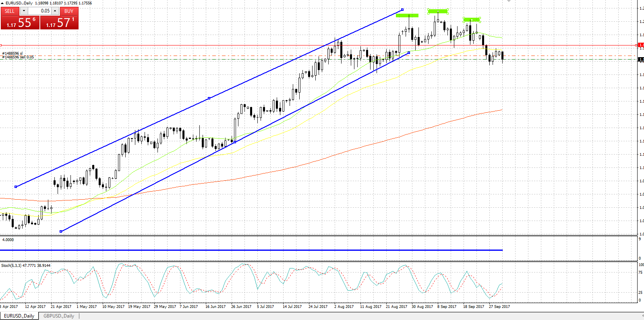The width and height of the screenshot is (644, 320).
Task: Click the 25 level on Stochastic scale
Action: tap(640, 292)
